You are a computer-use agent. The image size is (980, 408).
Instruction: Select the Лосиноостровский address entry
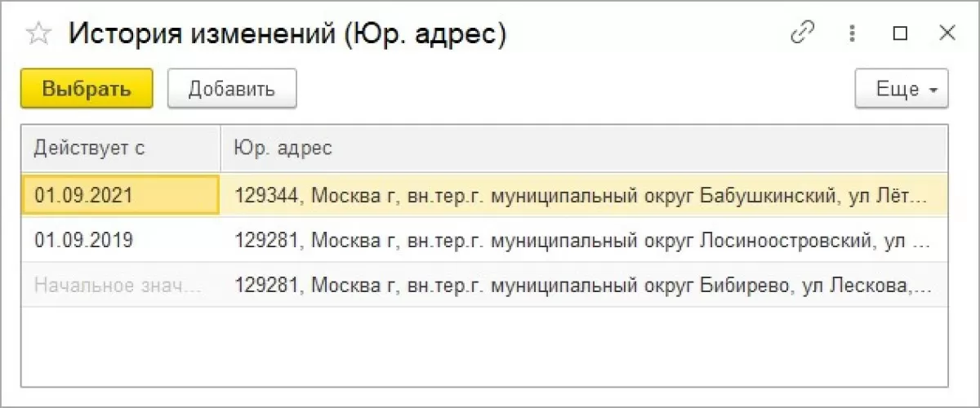[x=581, y=241]
